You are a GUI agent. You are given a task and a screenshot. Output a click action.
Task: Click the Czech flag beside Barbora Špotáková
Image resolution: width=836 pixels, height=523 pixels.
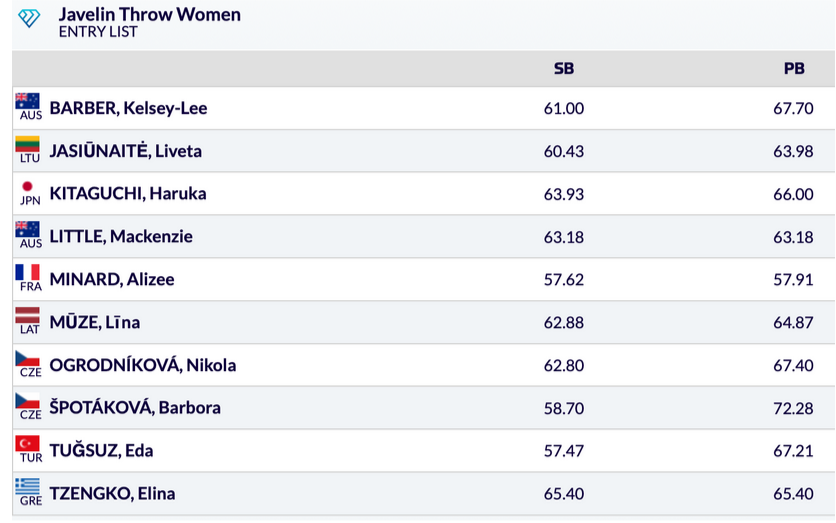[x=28, y=401]
